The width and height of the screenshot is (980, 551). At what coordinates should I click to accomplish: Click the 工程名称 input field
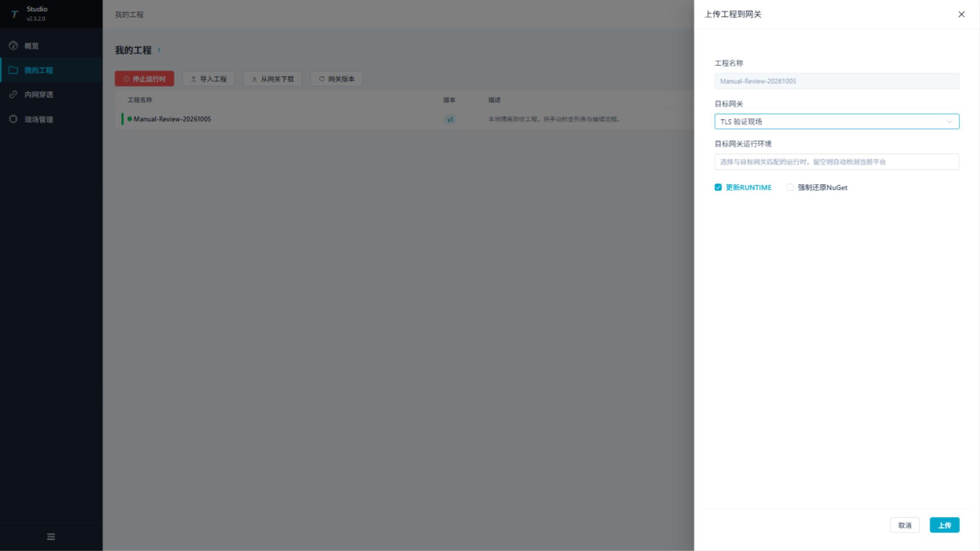click(x=837, y=81)
